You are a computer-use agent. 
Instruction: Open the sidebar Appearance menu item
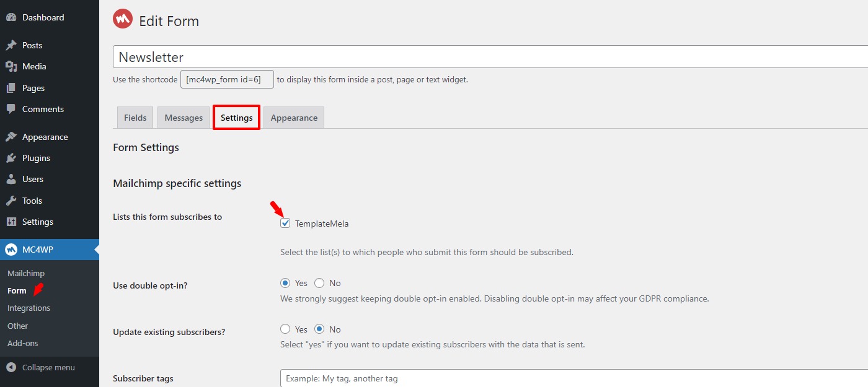tap(50, 137)
